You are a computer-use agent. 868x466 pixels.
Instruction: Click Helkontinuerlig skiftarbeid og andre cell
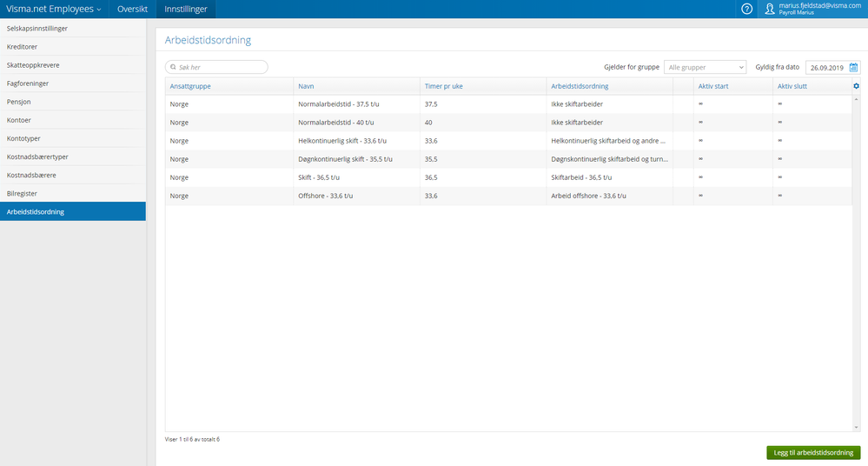[608, 141]
